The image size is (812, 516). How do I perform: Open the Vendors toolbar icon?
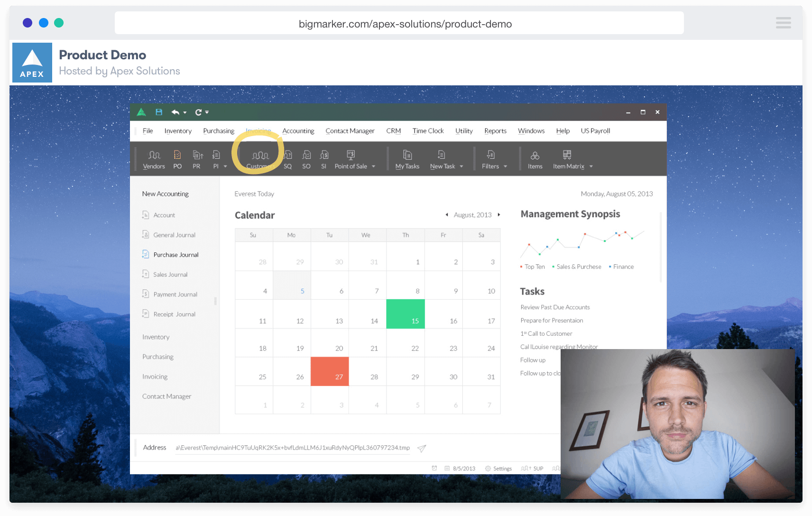[154, 159]
